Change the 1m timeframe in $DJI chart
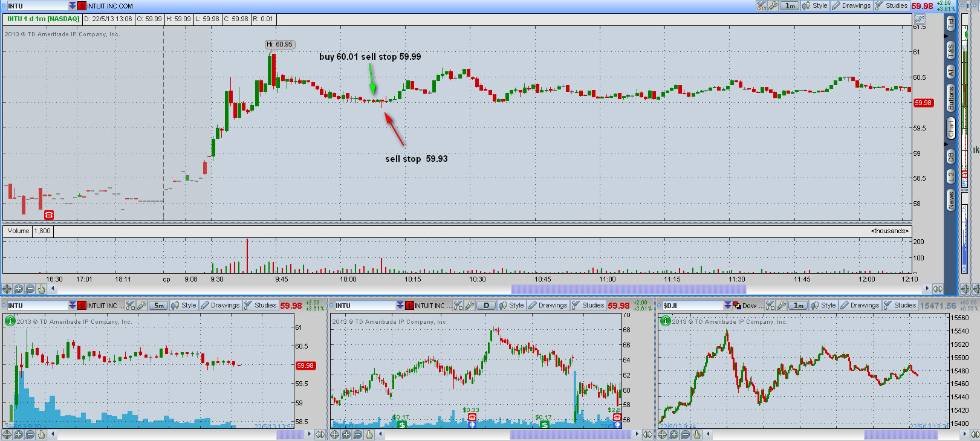 pyautogui.click(x=798, y=306)
